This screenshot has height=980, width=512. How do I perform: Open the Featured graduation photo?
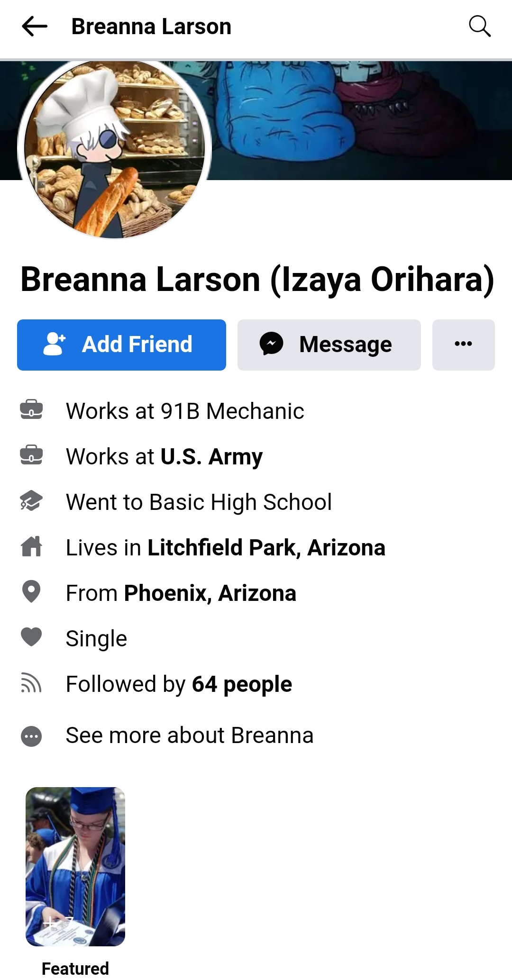(x=75, y=866)
